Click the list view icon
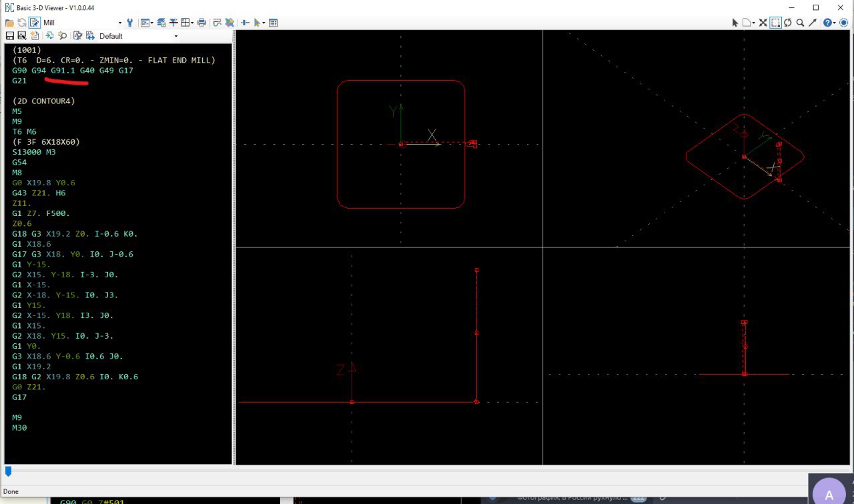 click(x=273, y=23)
